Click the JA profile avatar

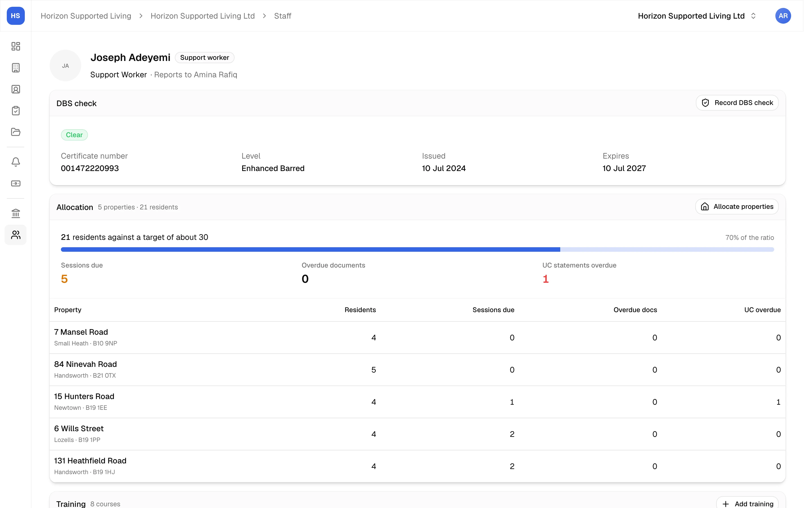65,65
